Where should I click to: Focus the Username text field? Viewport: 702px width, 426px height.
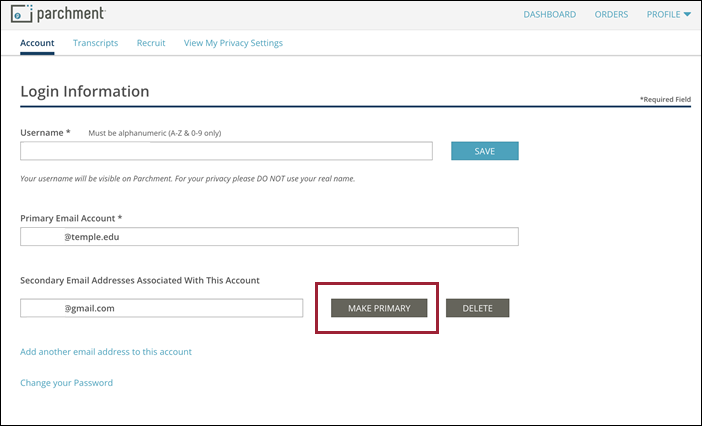pyautogui.click(x=226, y=151)
